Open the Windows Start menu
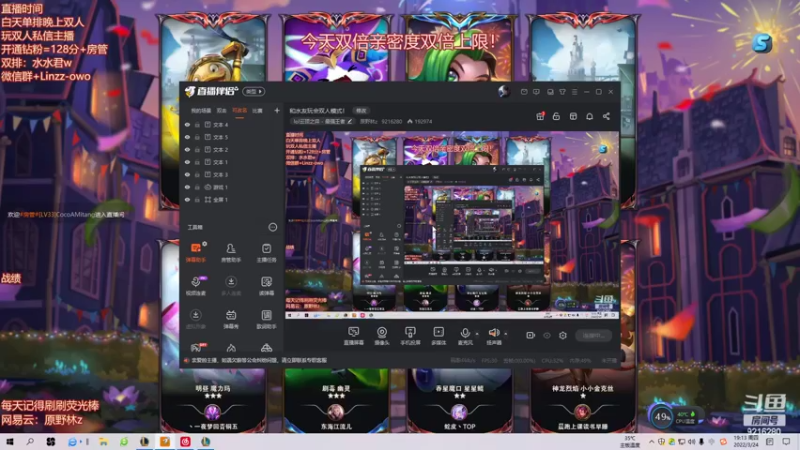This screenshot has width=800, height=450. pyautogui.click(x=10, y=441)
